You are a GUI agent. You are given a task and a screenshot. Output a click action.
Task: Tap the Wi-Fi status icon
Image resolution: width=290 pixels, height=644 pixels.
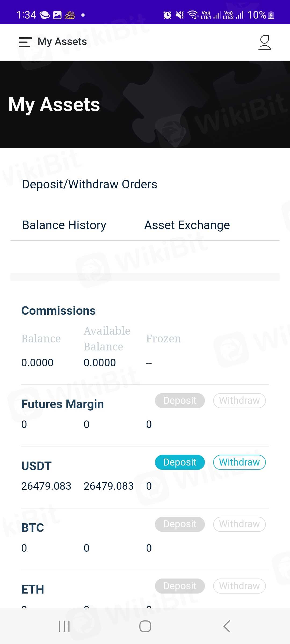click(193, 15)
